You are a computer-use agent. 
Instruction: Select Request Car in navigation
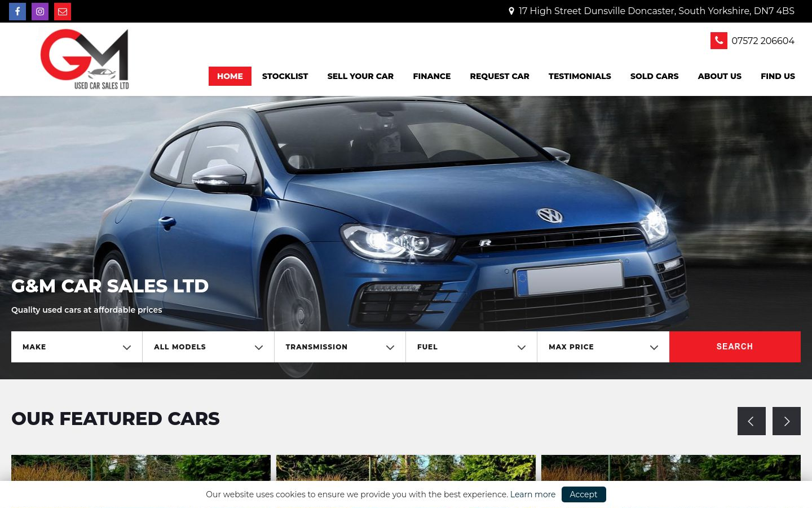[x=500, y=76]
